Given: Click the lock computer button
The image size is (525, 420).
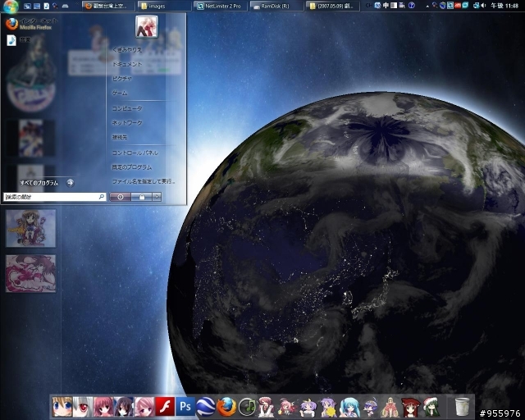Looking at the screenshot, I should [141, 197].
